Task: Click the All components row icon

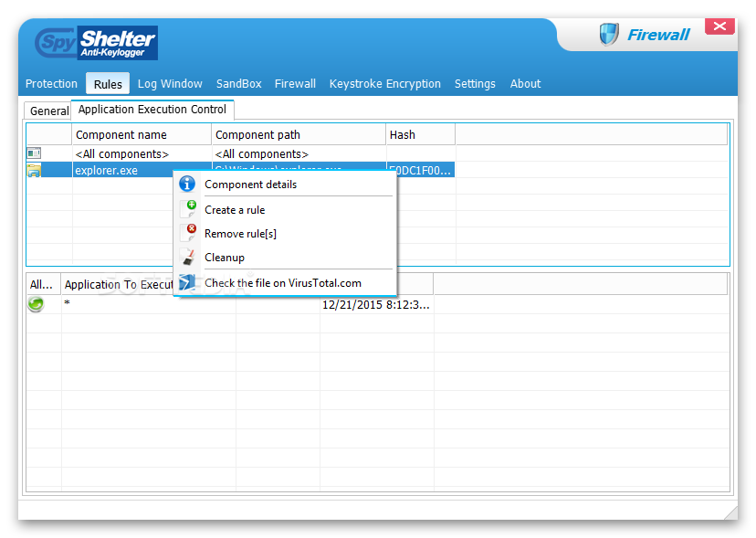Action: point(34,153)
